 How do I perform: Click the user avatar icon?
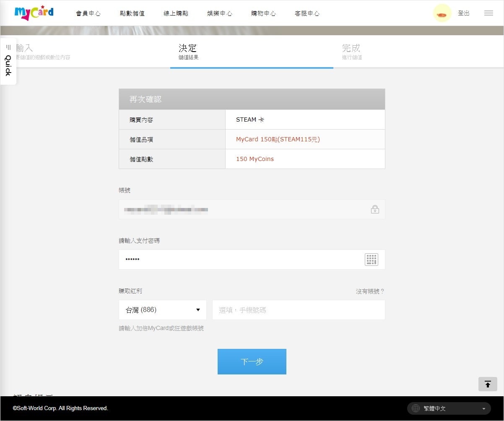click(x=442, y=13)
